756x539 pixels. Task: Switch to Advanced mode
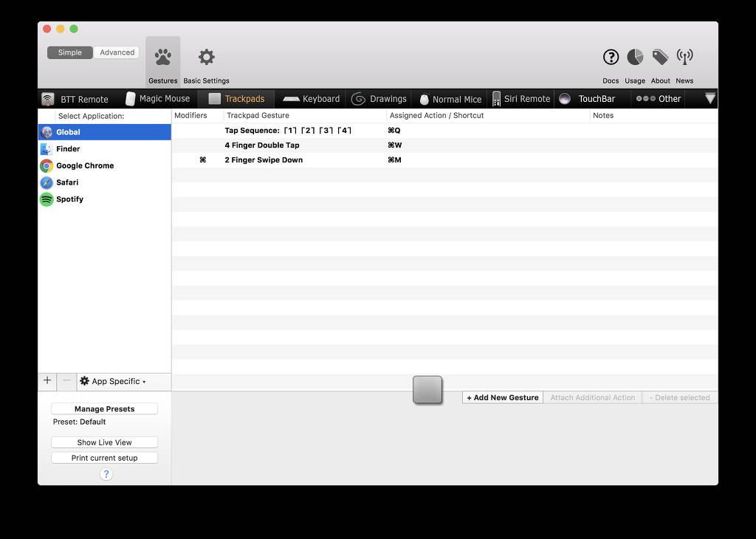pyautogui.click(x=117, y=52)
